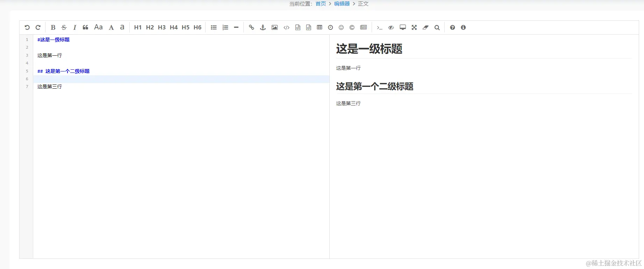
Task: Insert the current date and time
Action: tap(330, 27)
